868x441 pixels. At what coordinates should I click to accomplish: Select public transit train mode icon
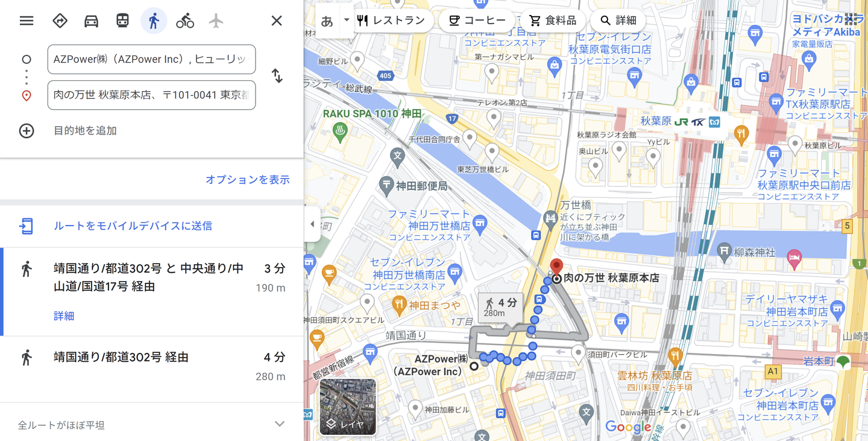pyautogui.click(x=122, y=21)
